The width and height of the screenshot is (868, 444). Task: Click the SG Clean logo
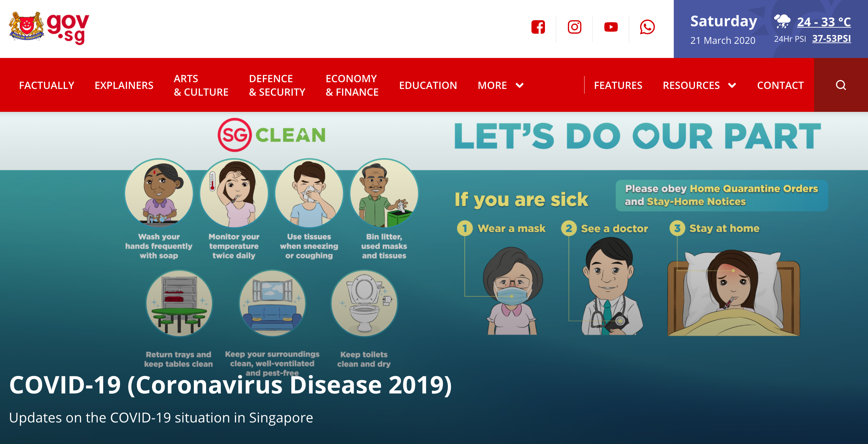(x=272, y=135)
